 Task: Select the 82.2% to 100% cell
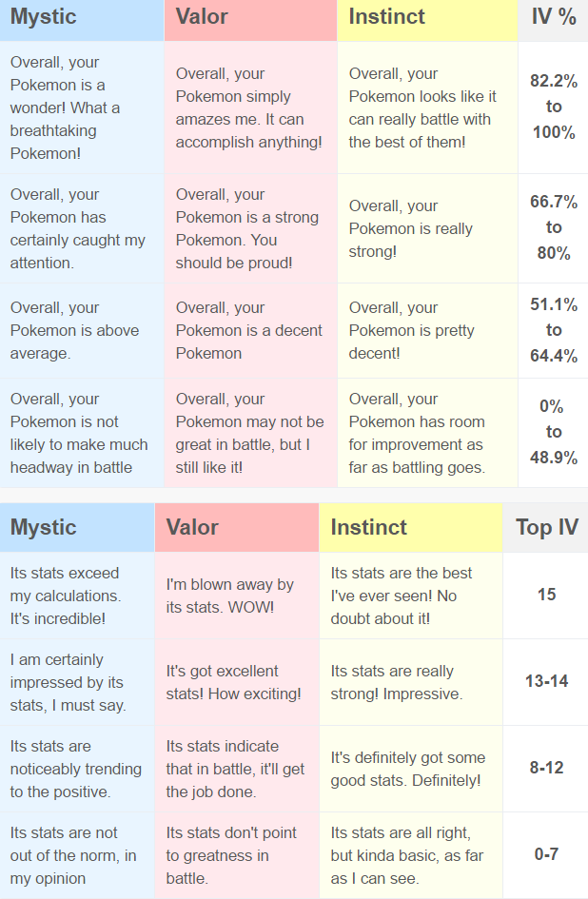click(553, 107)
